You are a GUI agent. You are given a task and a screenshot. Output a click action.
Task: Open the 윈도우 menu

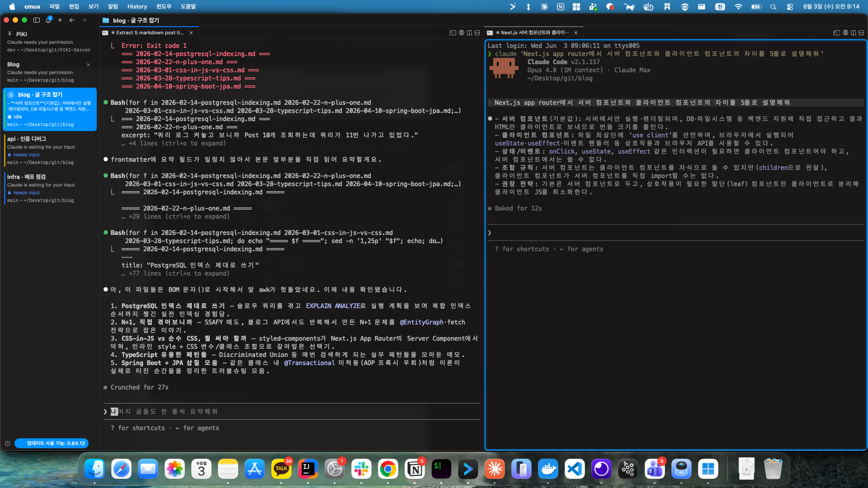164,6
